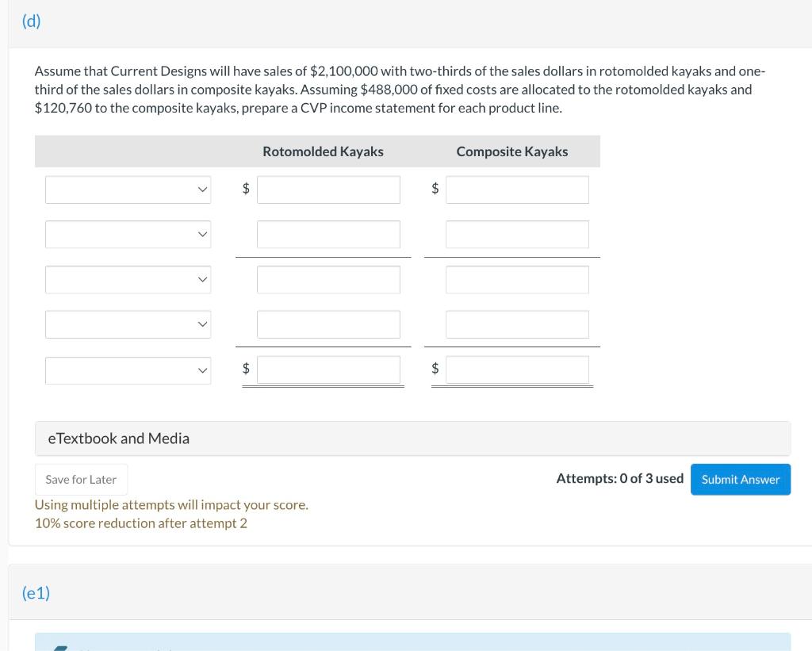Click first-row Composite Kayaks amount field
Screen dimensions: 812x651
point(517,190)
